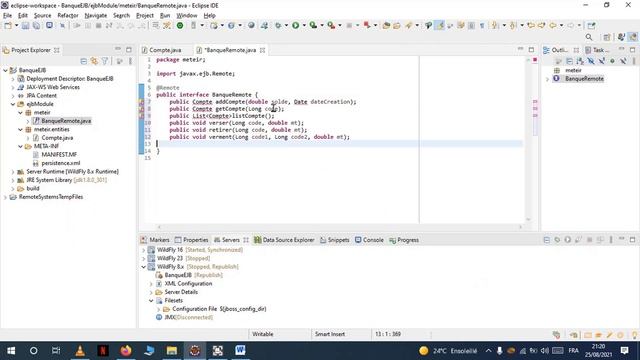The width and height of the screenshot is (640, 360).
Task: Toggle Hide Static Members in Outline
Action: tap(602, 61)
